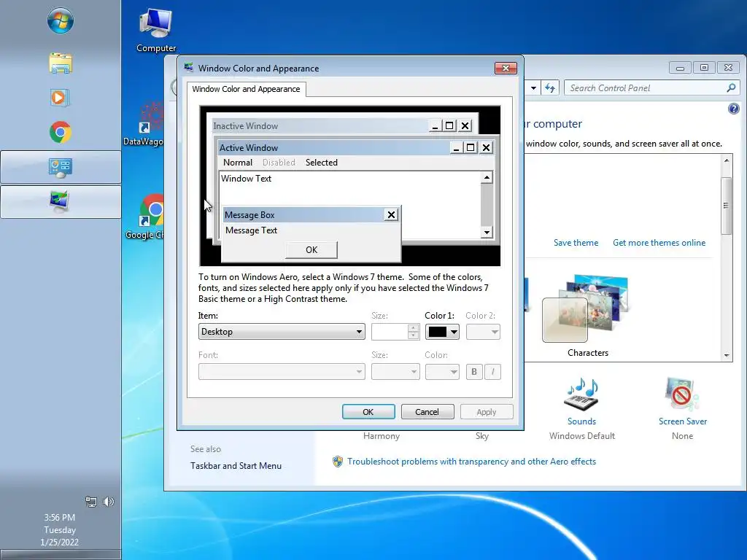Click the refresh button beside the address bar
The width and height of the screenshot is (747, 560).
tap(550, 87)
